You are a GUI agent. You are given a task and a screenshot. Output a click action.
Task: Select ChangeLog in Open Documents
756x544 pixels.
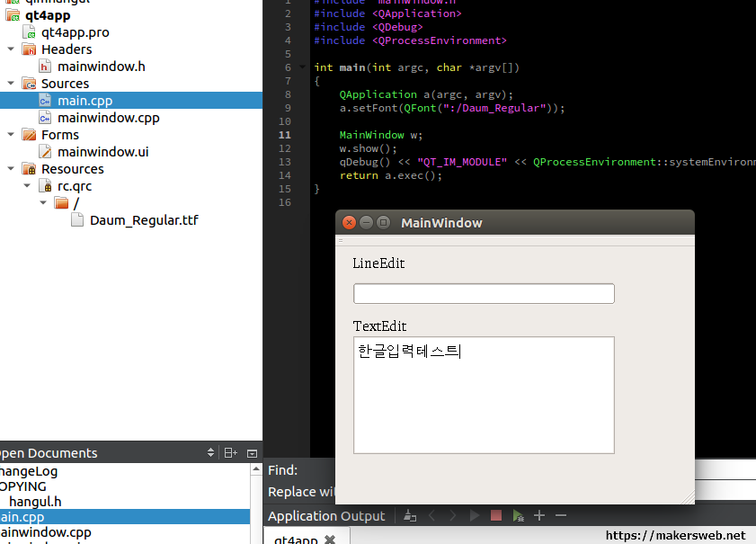coord(29,471)
